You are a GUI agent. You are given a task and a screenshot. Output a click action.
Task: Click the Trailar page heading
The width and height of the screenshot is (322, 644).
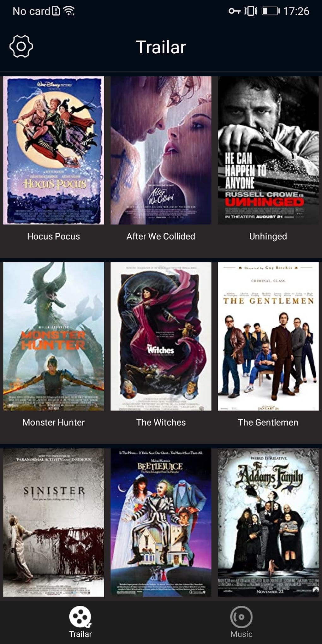[161, 47]
